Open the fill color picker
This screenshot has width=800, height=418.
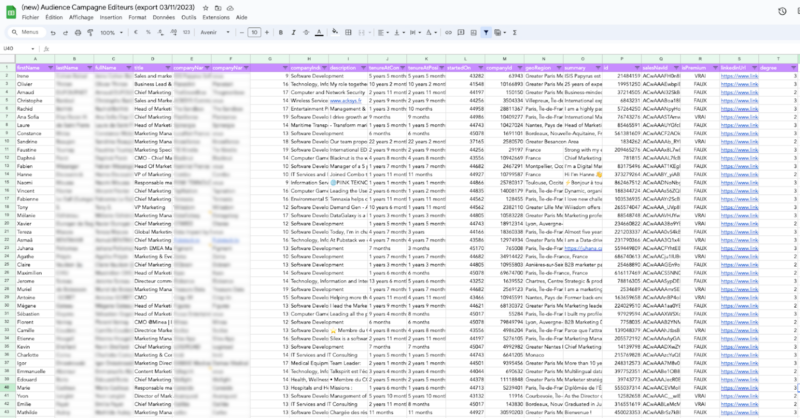335,33
